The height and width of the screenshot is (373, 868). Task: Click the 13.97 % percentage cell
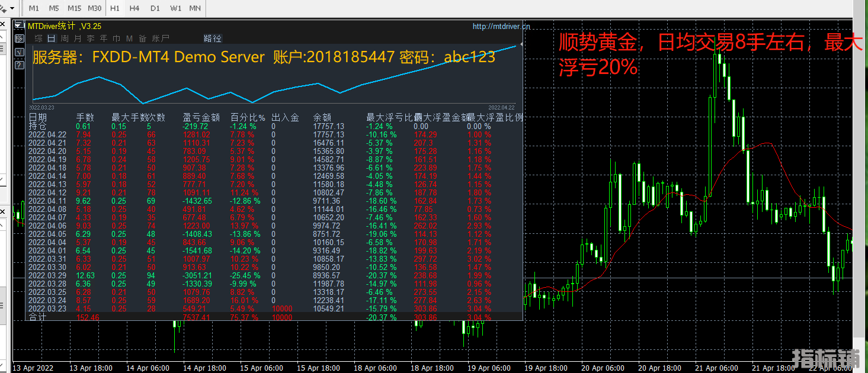(244, 226)
